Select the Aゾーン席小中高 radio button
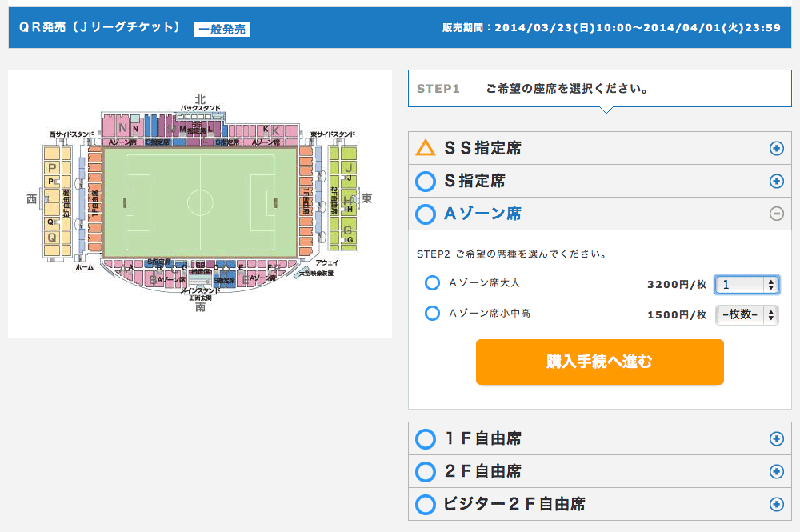Screen dimensions: 800x532 click(432, 314)
